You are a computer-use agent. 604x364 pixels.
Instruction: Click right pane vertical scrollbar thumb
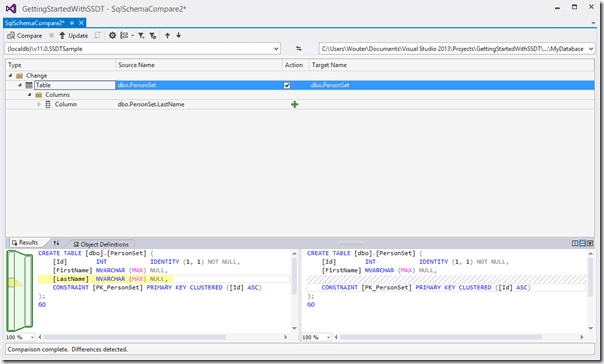(x=591, y=276)
